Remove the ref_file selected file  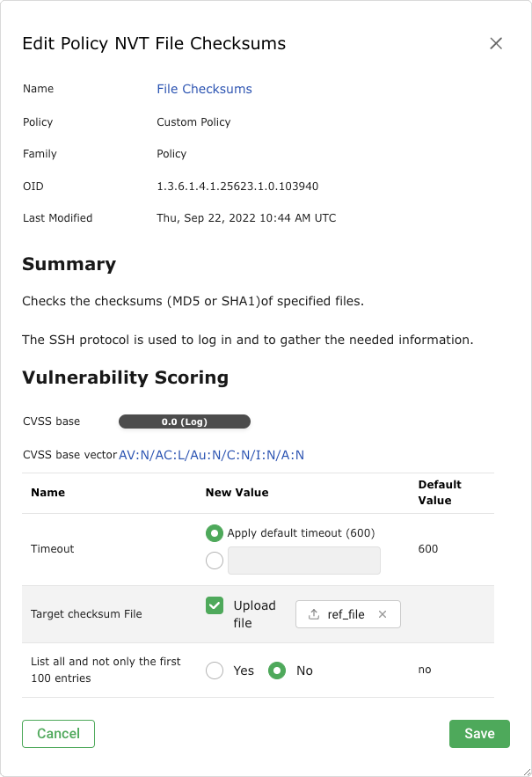383,614
